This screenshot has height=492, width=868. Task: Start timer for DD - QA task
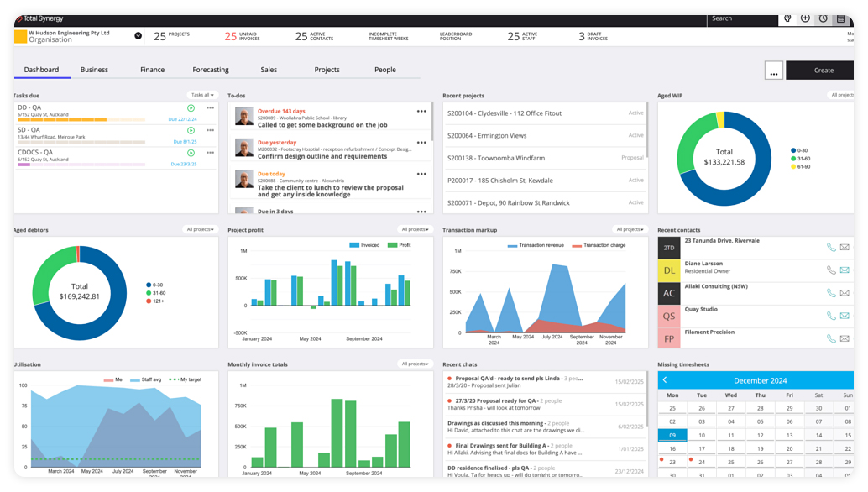click(191, 108)
